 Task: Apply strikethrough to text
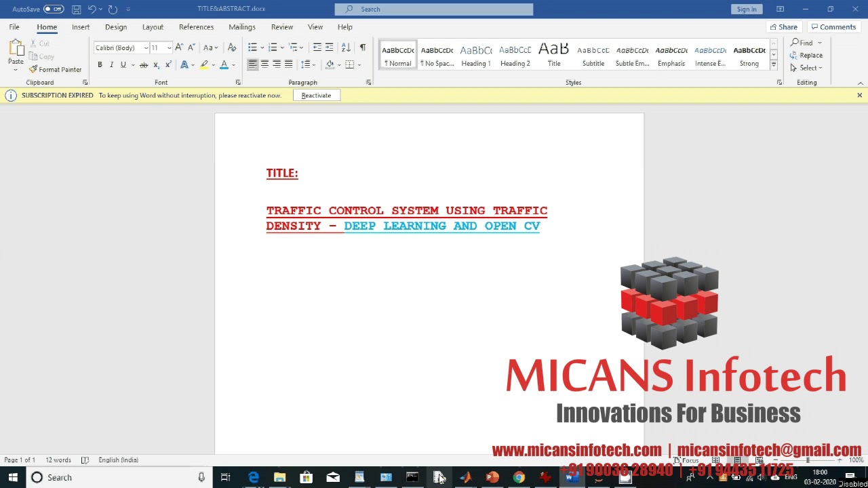(x=144, y=65)
